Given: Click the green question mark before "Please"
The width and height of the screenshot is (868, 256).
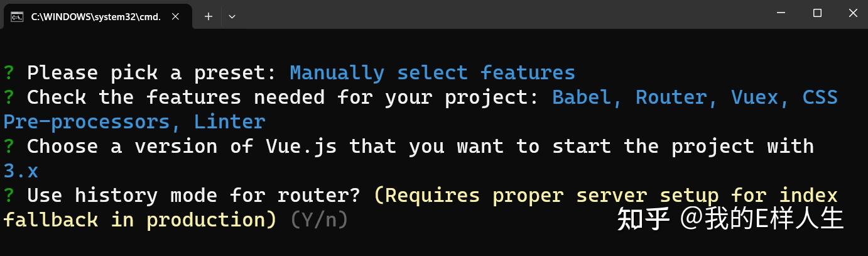Looking at the screenshot, I should coord(9,73).
